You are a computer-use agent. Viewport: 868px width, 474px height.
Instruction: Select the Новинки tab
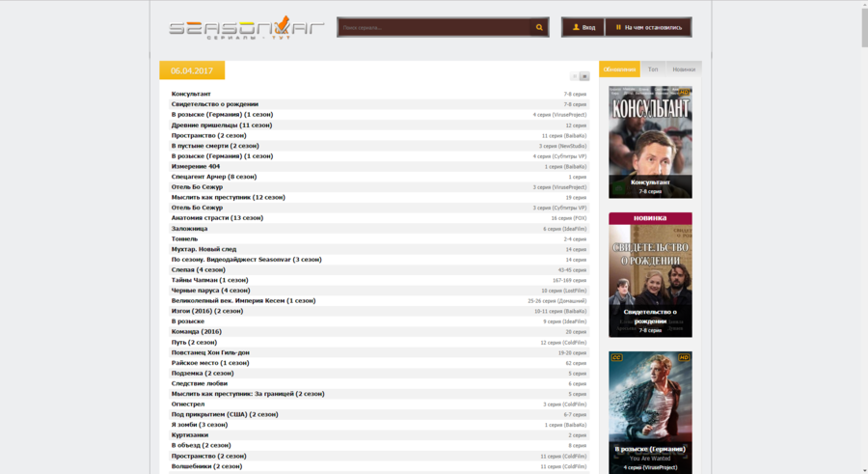(x=684, y=70)
